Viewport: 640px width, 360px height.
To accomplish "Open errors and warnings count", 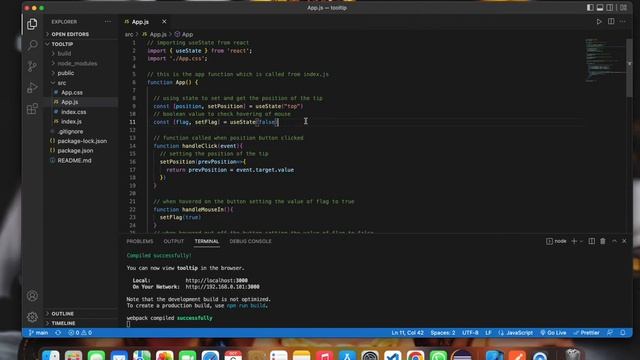I will [x=80, y=333].
